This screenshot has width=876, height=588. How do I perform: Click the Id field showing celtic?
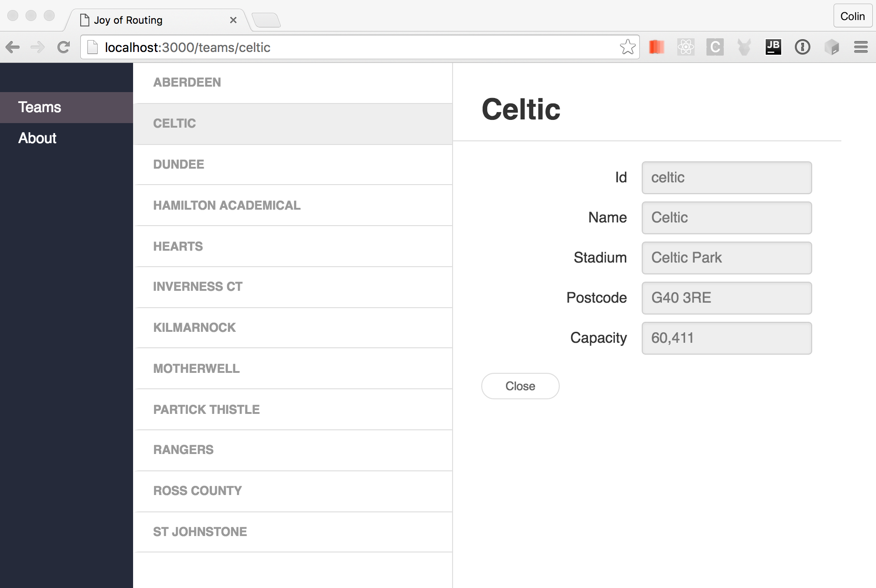[x=727, y=178]
